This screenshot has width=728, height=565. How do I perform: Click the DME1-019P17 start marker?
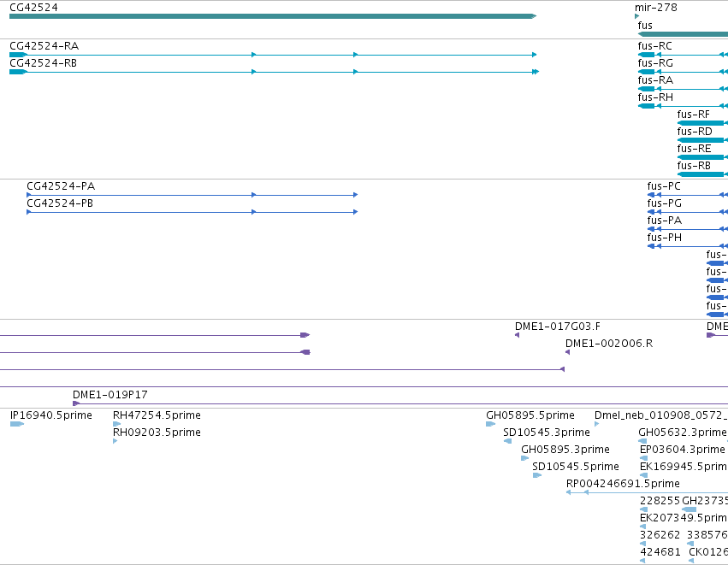coord(76,403)
